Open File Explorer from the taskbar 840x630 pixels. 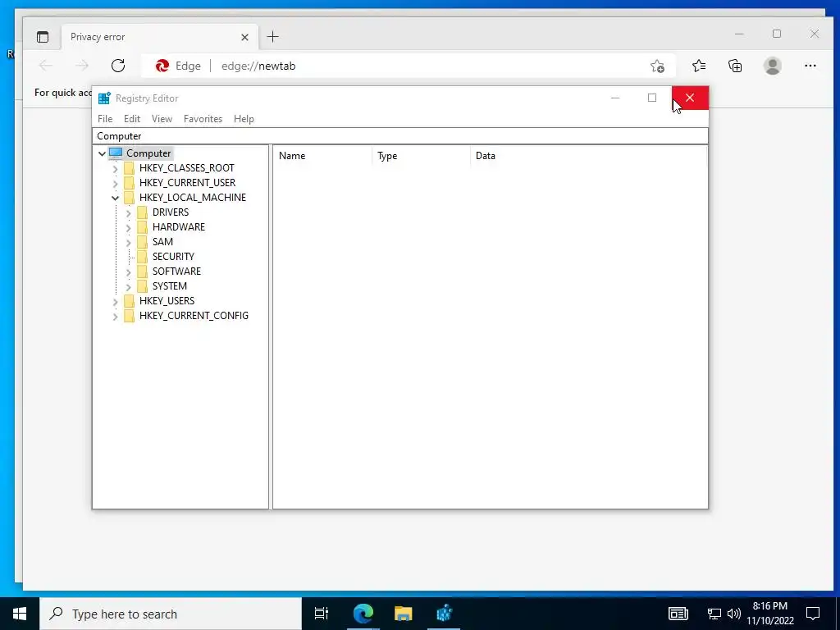click(x=404, y=614)
